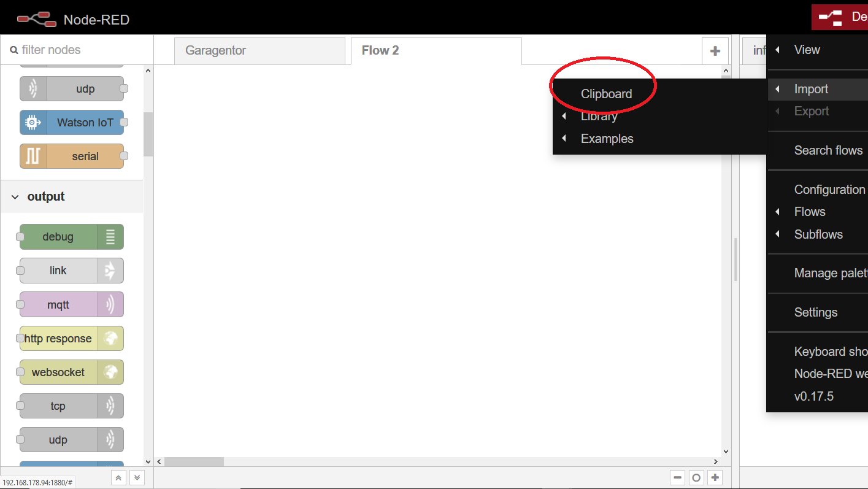868x489 pixels.
Task: Collapse all palette categories
Action: click(x=119, y=477)
